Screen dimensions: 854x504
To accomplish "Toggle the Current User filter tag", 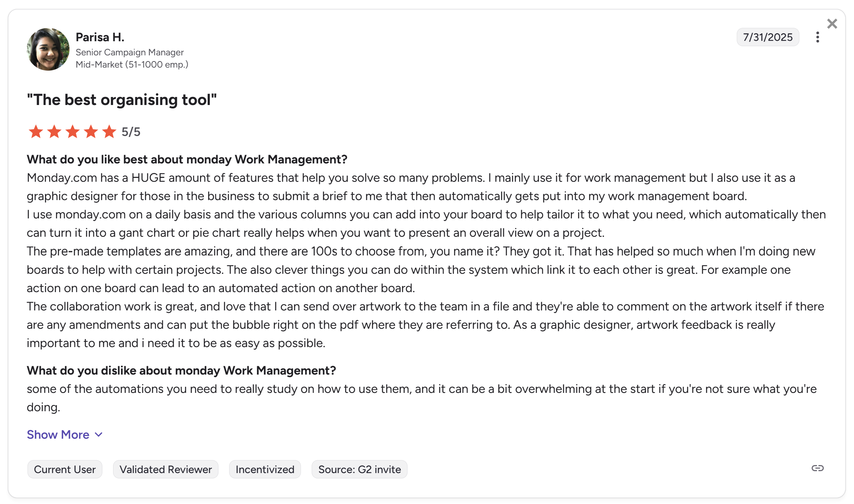I will point(65,469).
